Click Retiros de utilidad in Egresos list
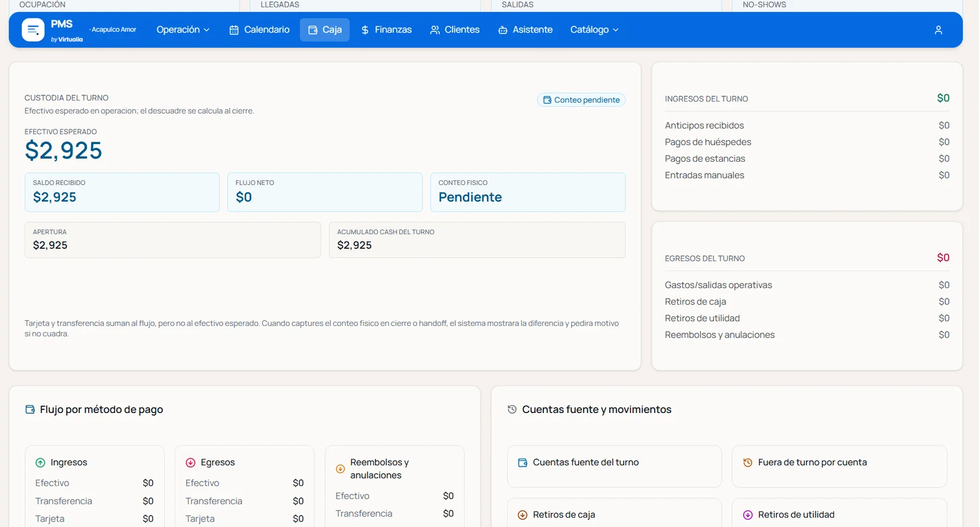Image resolution: width=980 pixels, height=527 pixels. point(807,318)
